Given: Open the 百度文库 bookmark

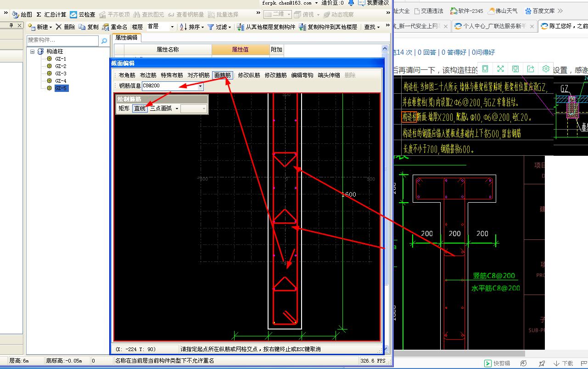Looking at the screenshot, I should click(x=540, y=11).
